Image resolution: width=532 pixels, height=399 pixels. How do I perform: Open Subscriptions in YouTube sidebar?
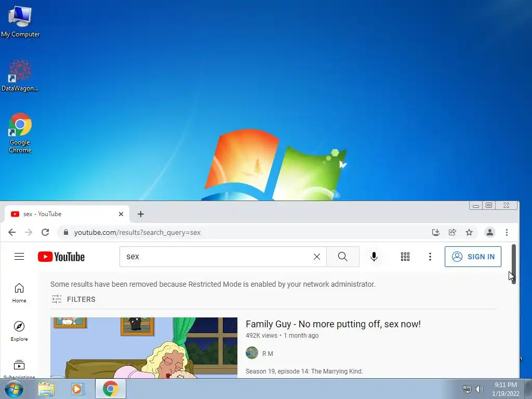coord(19,369)
